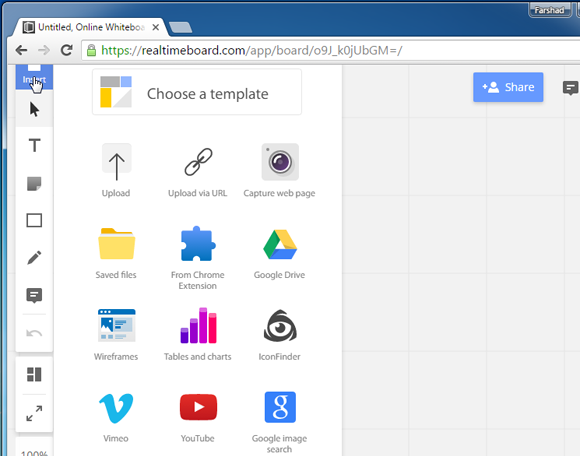
Task: Close the Untitled, Online Whiteboard tab
Action: coord(156,27)
